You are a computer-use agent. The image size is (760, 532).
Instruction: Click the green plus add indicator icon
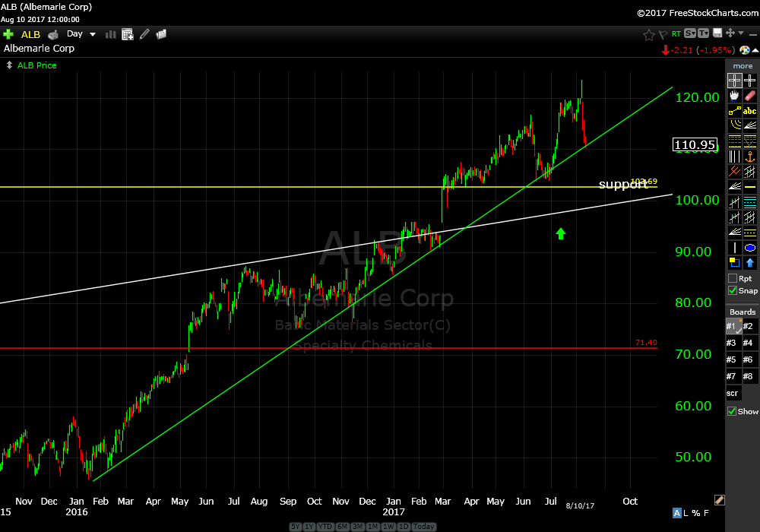tap(9, 34)
